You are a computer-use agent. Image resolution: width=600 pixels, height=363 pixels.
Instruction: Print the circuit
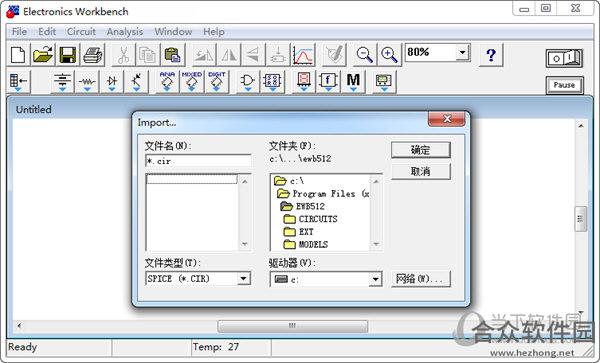point(93,55)
